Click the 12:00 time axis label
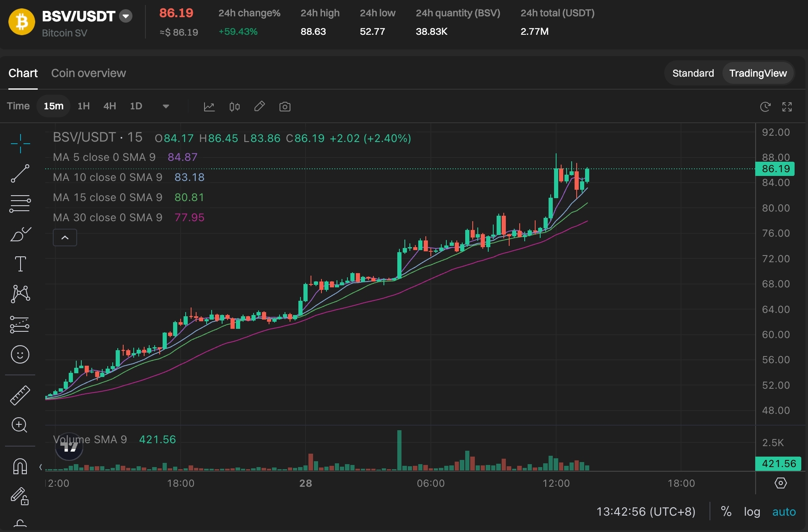The height and width of the screenshot is (532, 808). point(556,483)
